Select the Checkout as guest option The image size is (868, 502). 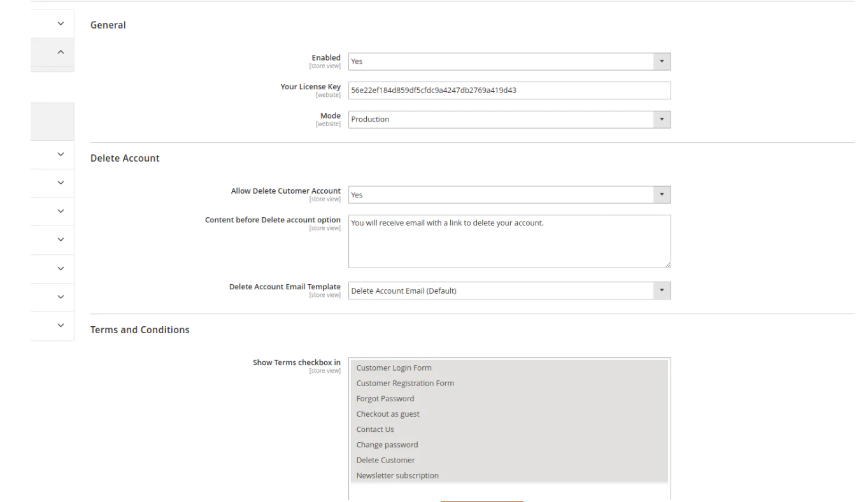tap(387, 413)
